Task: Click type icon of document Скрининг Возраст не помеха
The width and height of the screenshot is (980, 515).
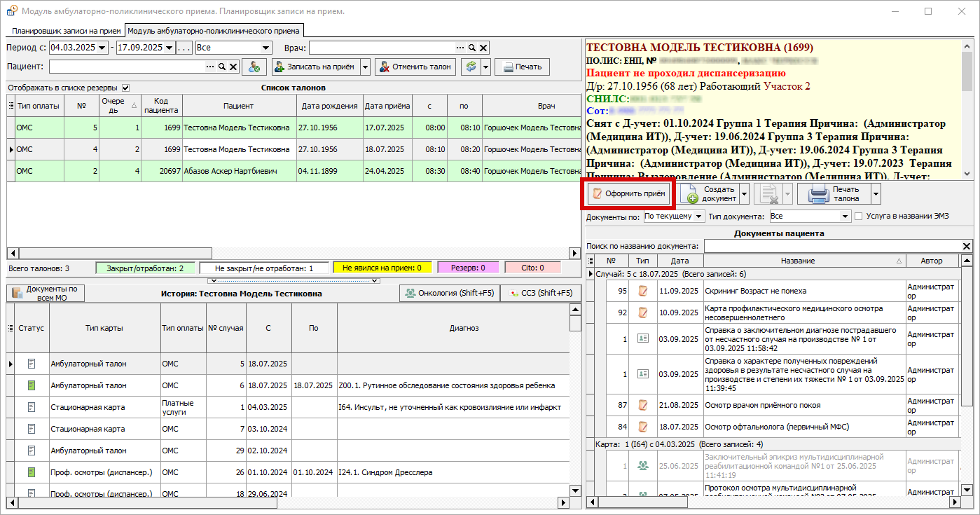Action: pyautogui.click(x=642, y=291)
